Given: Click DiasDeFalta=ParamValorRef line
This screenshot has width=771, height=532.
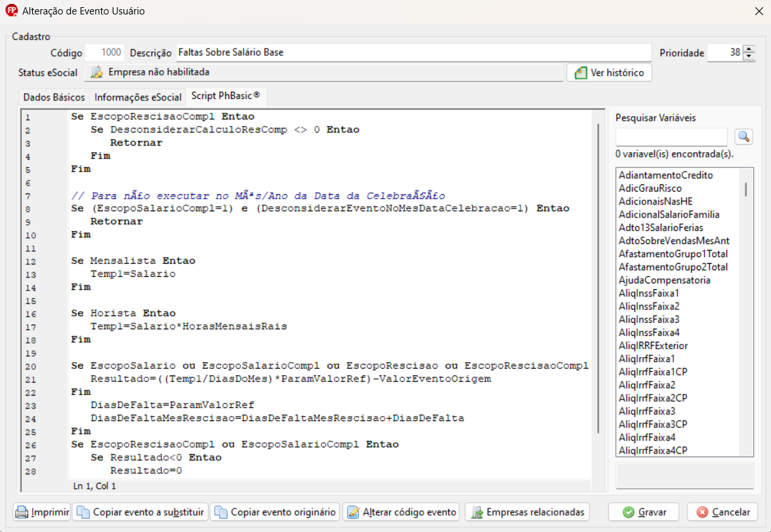Looking at the screenshot, I should point(172,405).
